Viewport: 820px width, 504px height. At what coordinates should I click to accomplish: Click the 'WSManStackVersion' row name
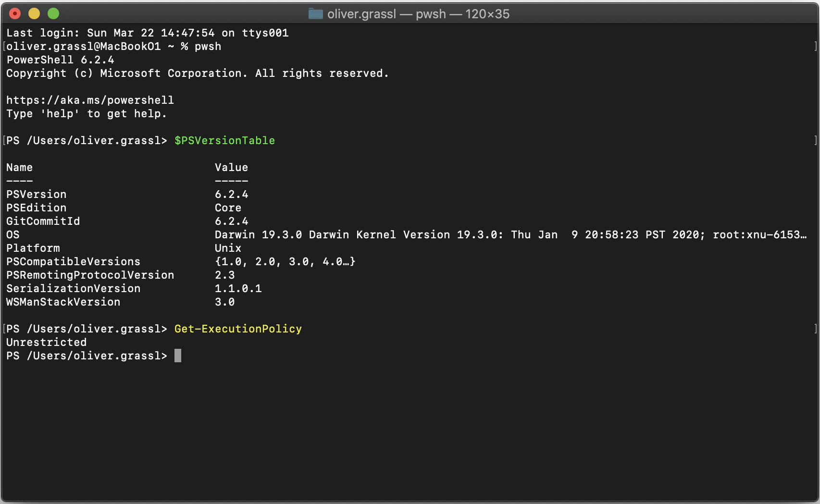pos(63,302)
